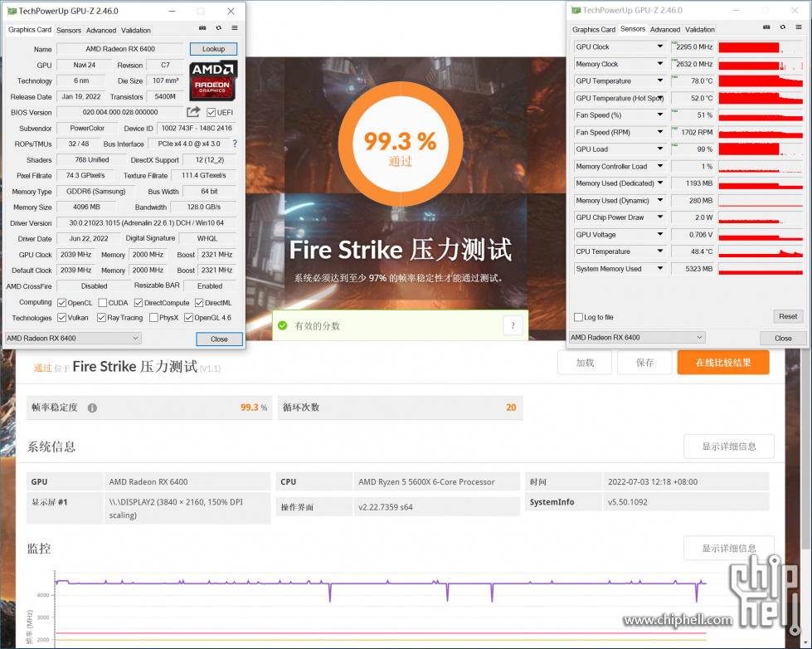Screen dimensions: 812x649
Task: Open the System Memory Used sensor dropdown
Action: click(x=660, y=269)
